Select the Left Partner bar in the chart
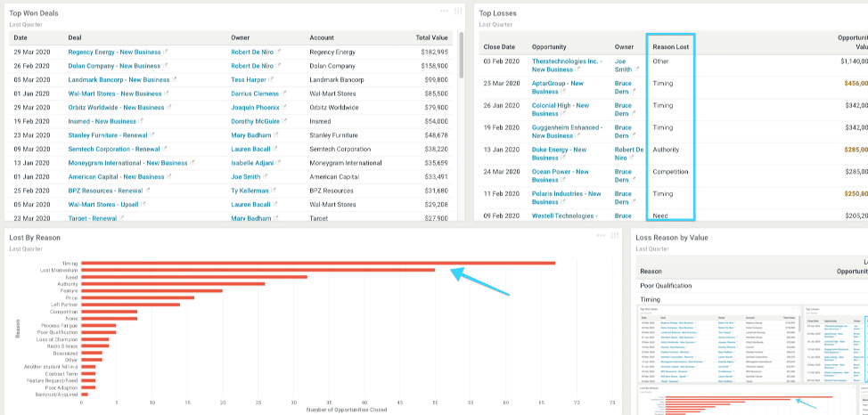The image size is (868, 415). pyautogui.click(x=131, y=305)
